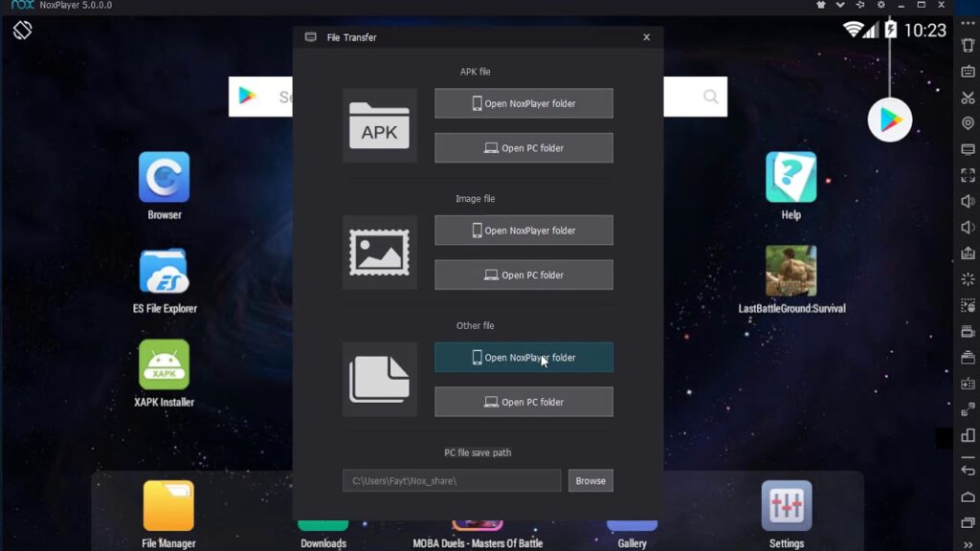
Task: Click the diagonal arrows sidebar icon
Action: pos(968,409)
